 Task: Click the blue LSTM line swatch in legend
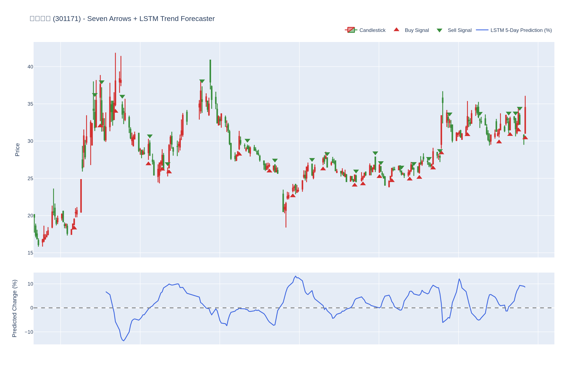pos(482,30)
